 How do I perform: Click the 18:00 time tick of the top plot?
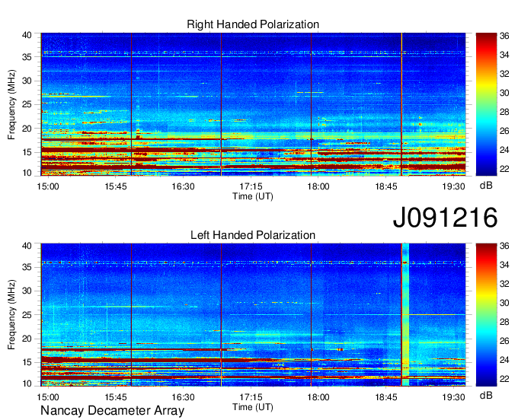318,186
